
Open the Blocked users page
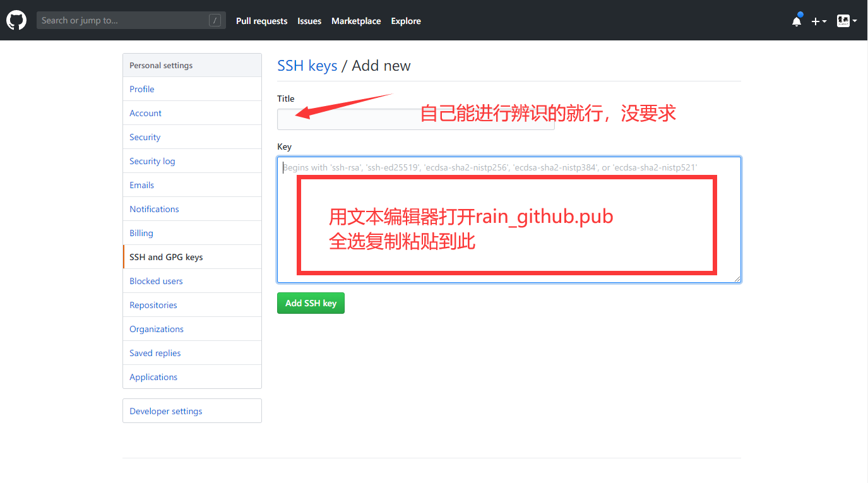pos(156,281)
